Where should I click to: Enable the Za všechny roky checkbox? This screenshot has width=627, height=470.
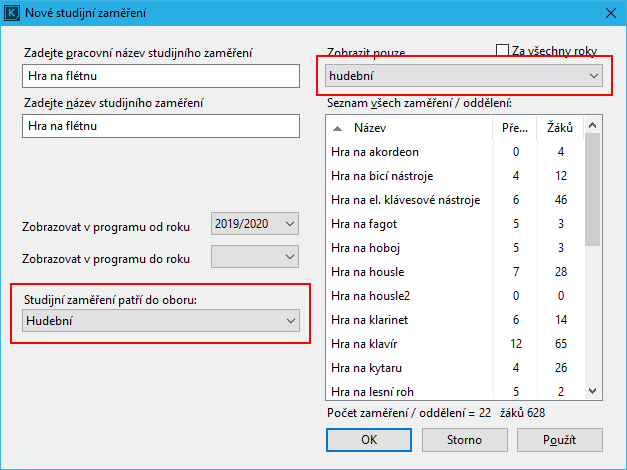[x=503, y=49]
